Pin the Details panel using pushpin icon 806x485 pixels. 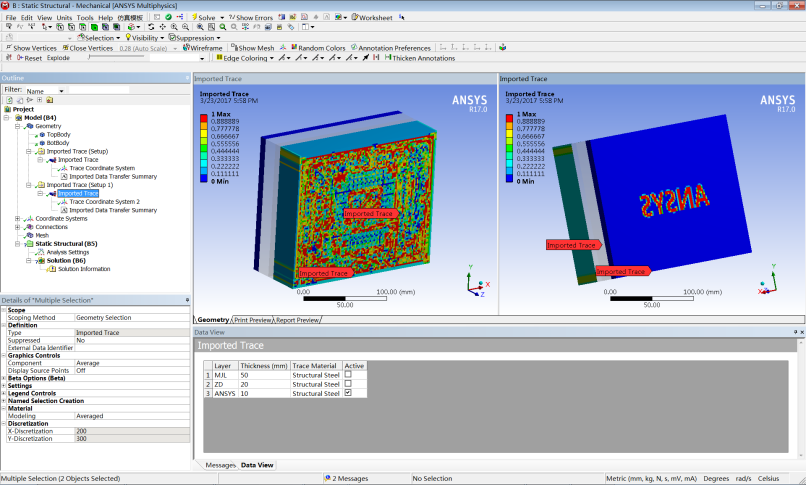point(187,300)
